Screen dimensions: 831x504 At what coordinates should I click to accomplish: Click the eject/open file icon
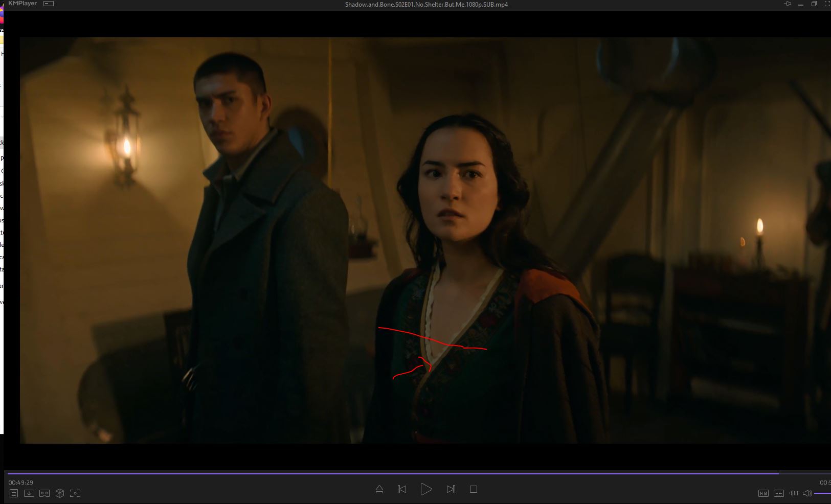(x=379, y=490)
